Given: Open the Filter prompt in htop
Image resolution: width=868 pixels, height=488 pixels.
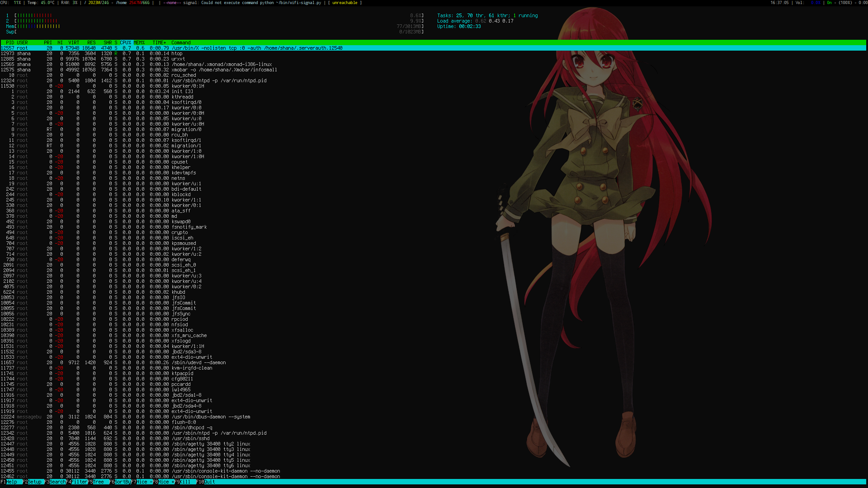Looking at the screenshot, I should [x=76, y=482].
